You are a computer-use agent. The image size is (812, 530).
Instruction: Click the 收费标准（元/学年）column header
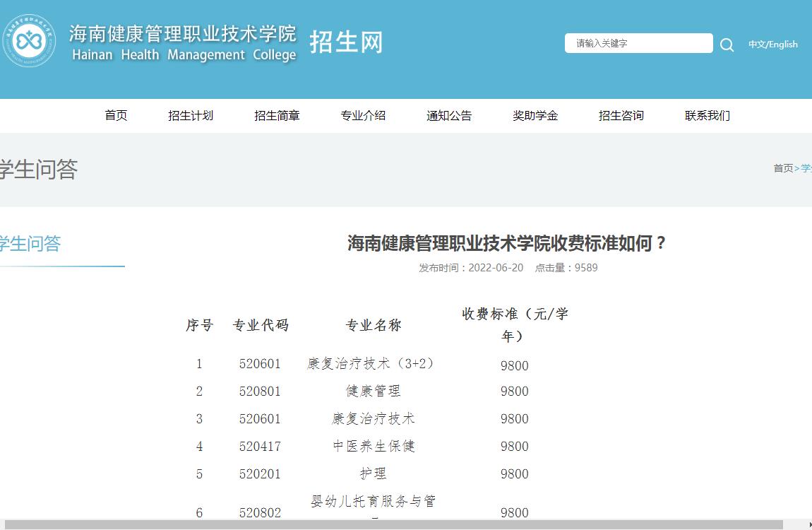[x=515, y=325]
